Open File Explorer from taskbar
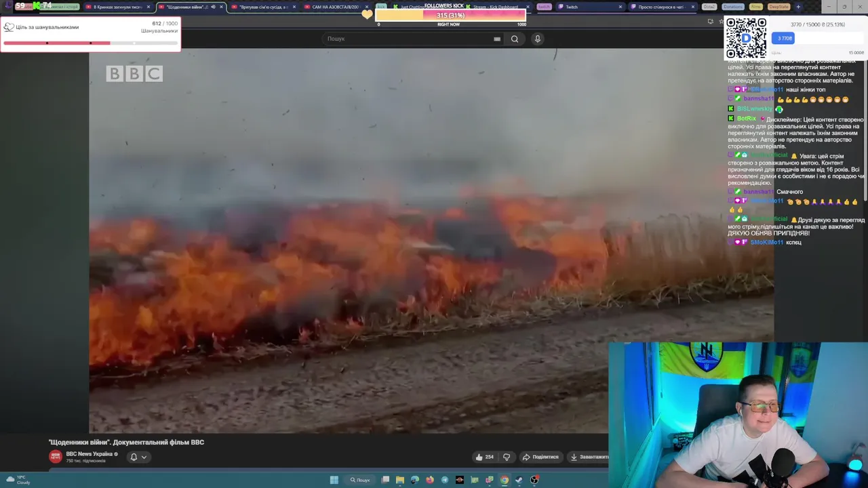The width and height of the screenshot is (868, 488). click(400, 480)
